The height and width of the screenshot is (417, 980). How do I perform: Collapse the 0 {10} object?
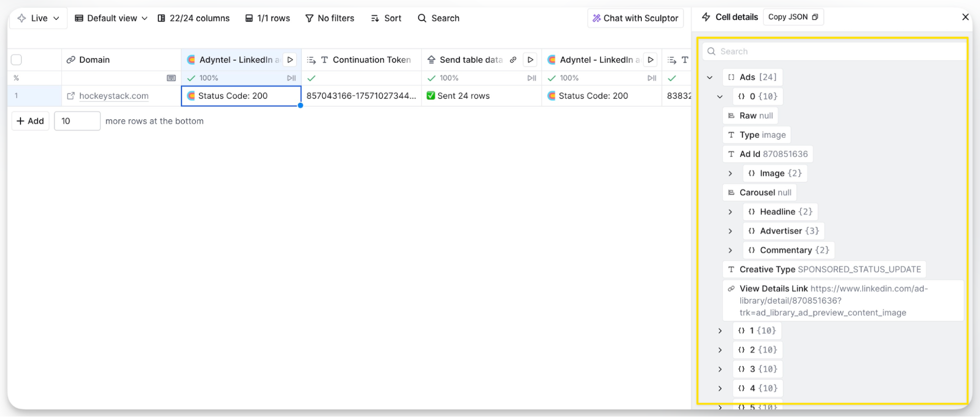tap(720, 97)
